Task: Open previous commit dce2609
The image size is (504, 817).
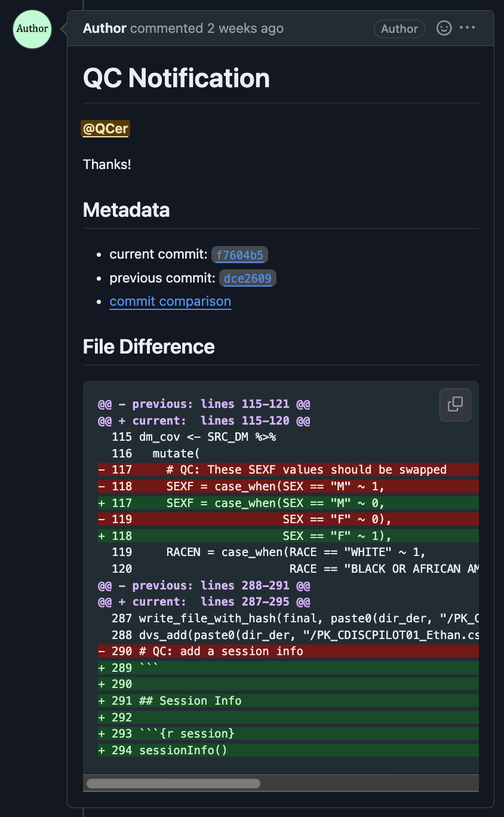Action: point(248,278)
